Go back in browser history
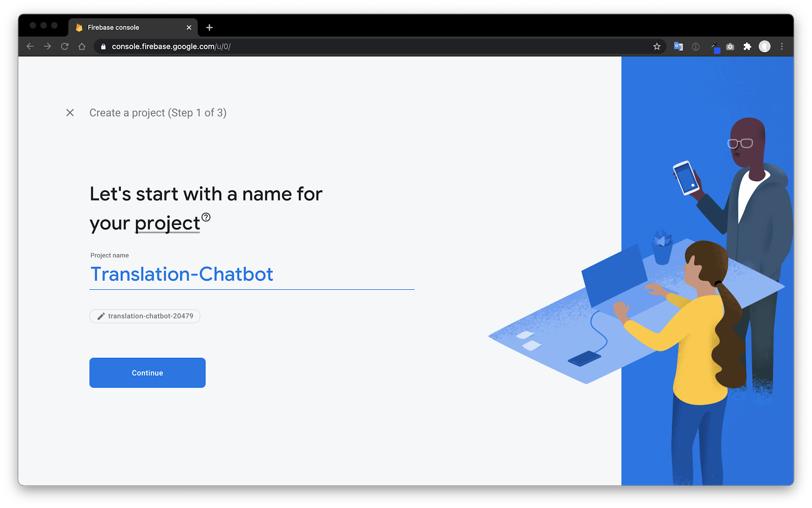 coord(30,46)
